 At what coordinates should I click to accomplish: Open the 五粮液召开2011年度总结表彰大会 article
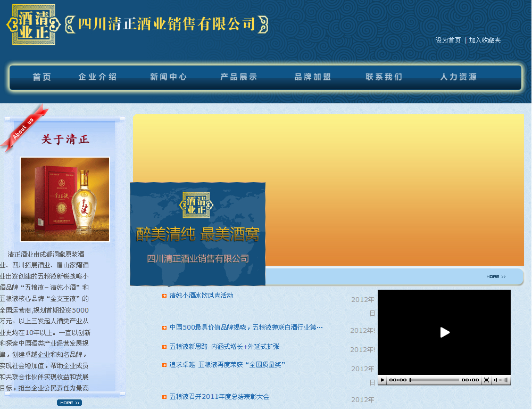click(x=219, y=396)
